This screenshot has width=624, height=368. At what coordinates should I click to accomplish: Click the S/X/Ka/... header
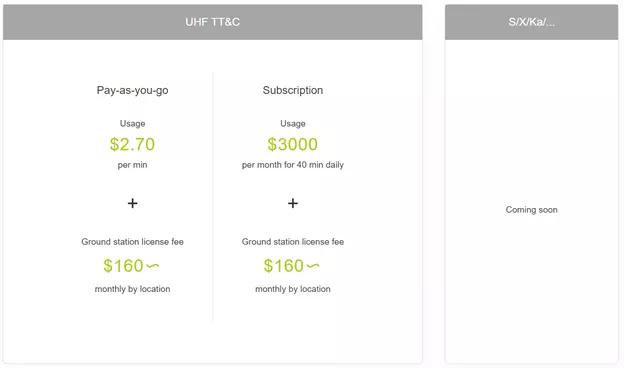pos(531,22)
